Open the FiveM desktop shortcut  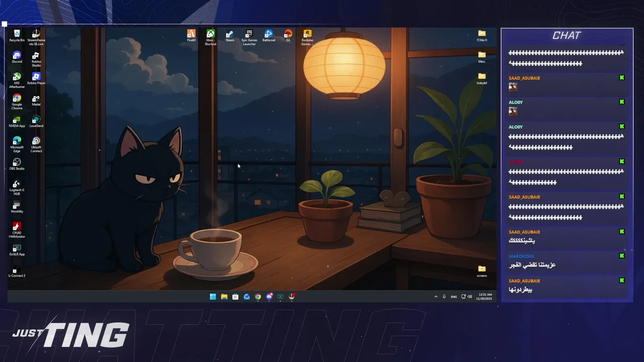pyautogui.click(x=191, y=36)
